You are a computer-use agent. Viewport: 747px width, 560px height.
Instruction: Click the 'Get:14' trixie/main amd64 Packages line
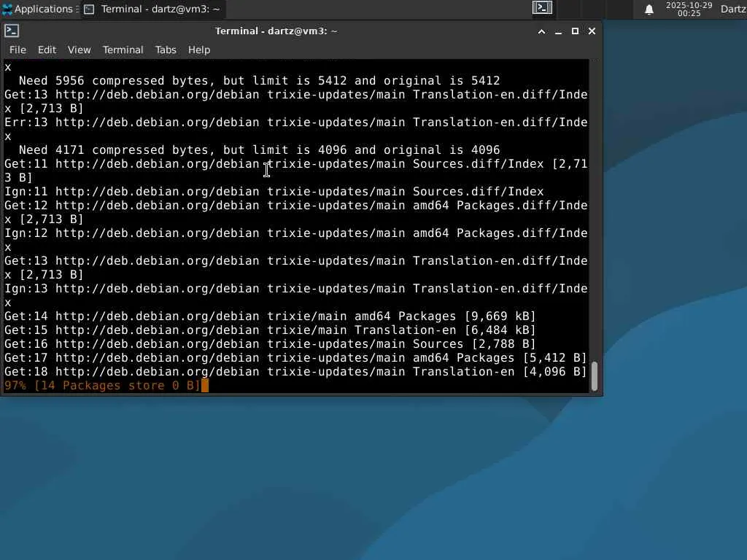pos(270,316)
